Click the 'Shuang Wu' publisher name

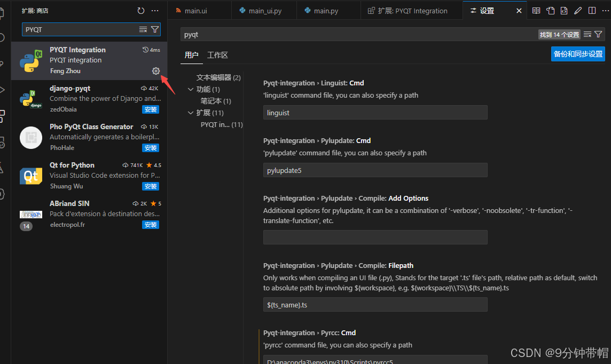pos(66,186)
